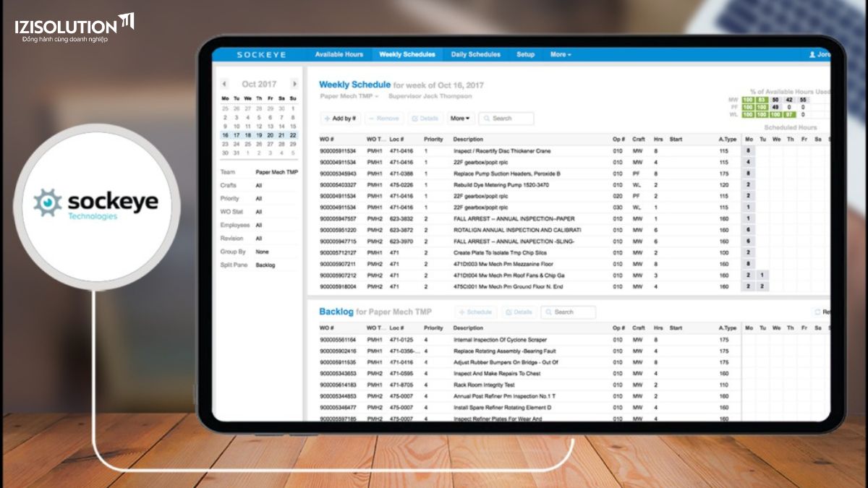
Task: Click the green MW Monday 100 percent cell
Action: [746, 100]
